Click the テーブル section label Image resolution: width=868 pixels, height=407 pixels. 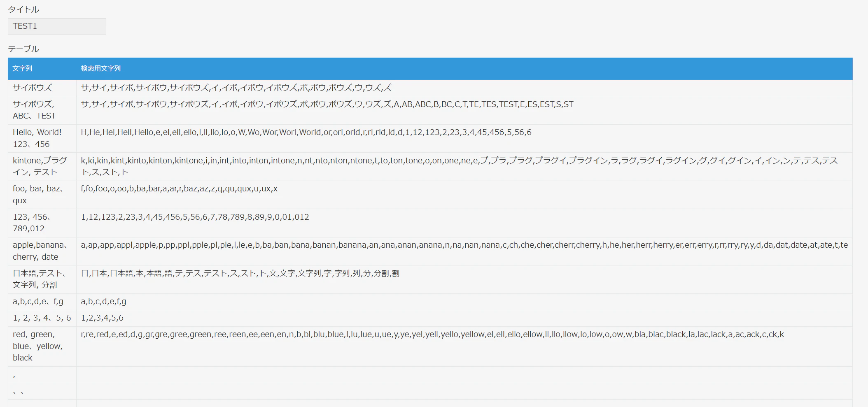point(23,49)
